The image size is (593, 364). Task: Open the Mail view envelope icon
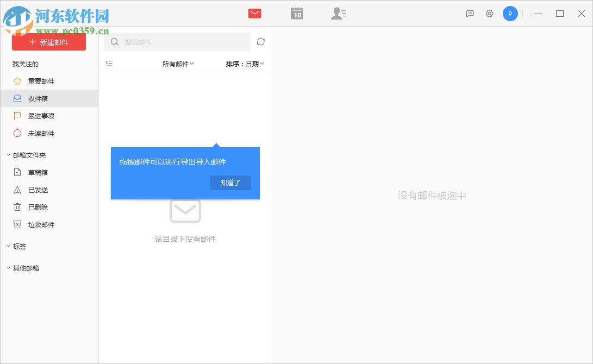coord(254,13)
